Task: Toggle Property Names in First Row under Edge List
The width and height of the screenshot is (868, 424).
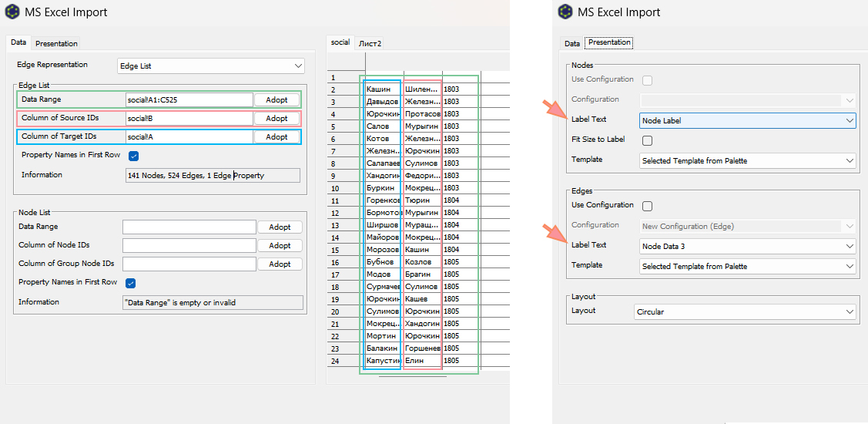Action: 133,156
